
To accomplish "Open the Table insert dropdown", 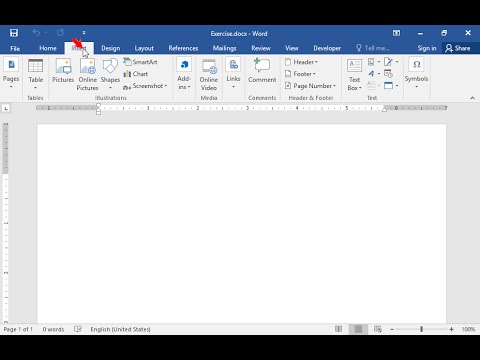I will point(35,74).
